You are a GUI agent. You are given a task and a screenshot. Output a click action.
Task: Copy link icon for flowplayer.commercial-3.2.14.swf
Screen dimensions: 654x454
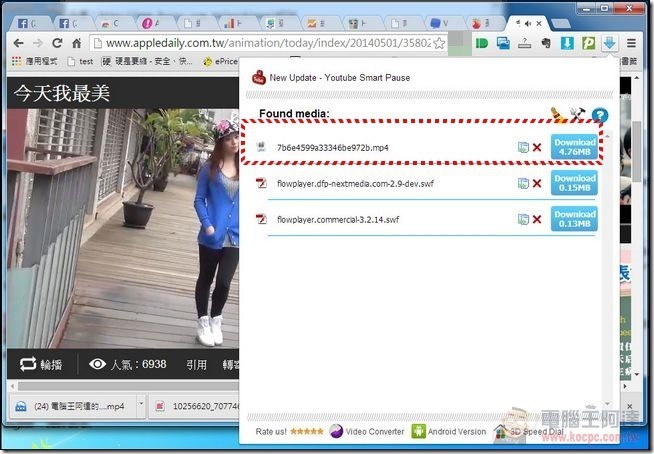[523, 219]
